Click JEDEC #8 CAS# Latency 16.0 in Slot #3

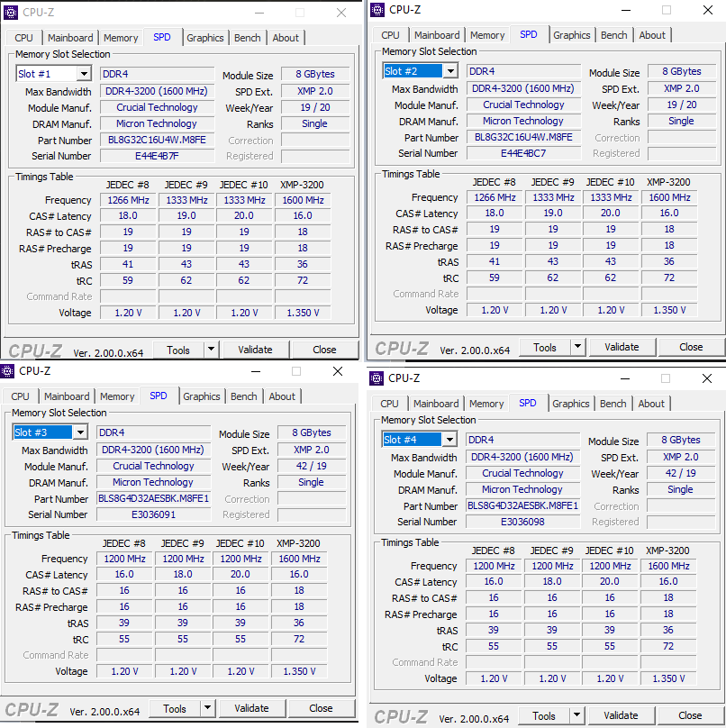[124, 574]
